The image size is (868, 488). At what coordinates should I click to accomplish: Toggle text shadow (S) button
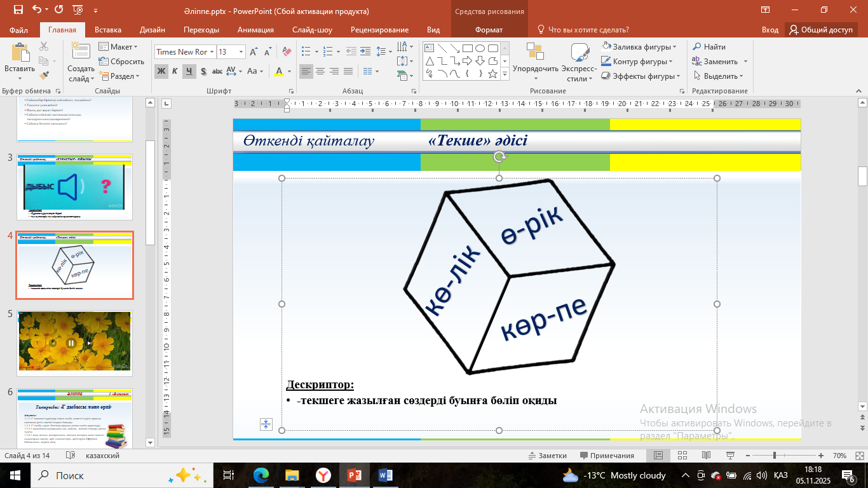(203, 71)
